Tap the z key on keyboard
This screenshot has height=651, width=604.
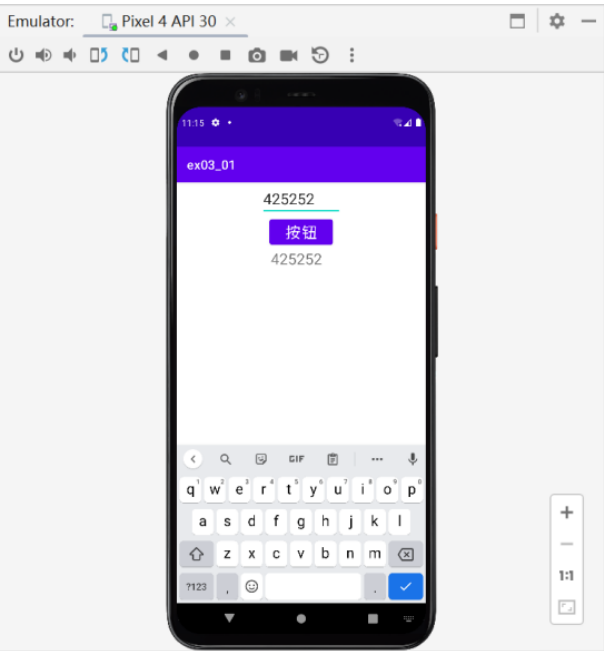[227, 554]
